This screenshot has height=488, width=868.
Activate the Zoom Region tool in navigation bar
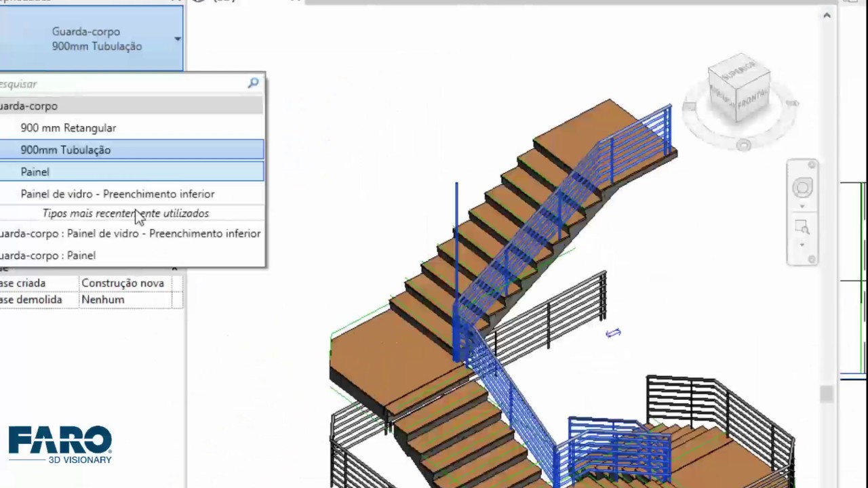pos(802,228)
